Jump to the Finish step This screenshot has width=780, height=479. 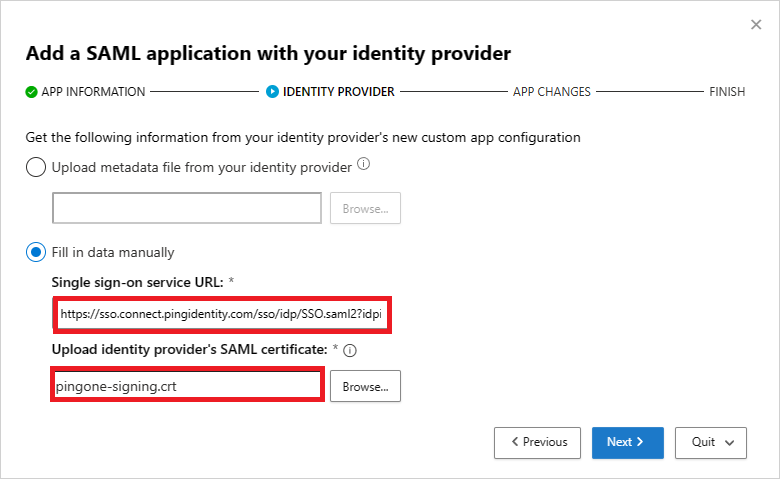(x=727, y=92)
